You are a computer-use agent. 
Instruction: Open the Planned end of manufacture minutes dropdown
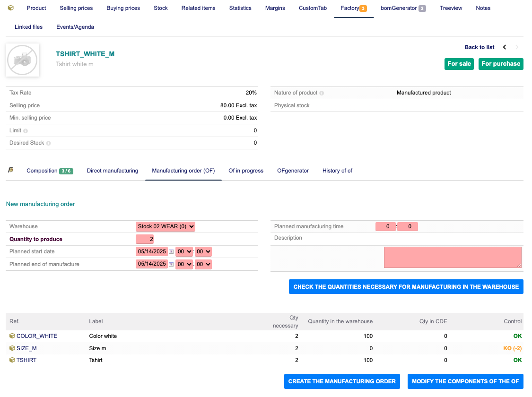click(204, 264)
